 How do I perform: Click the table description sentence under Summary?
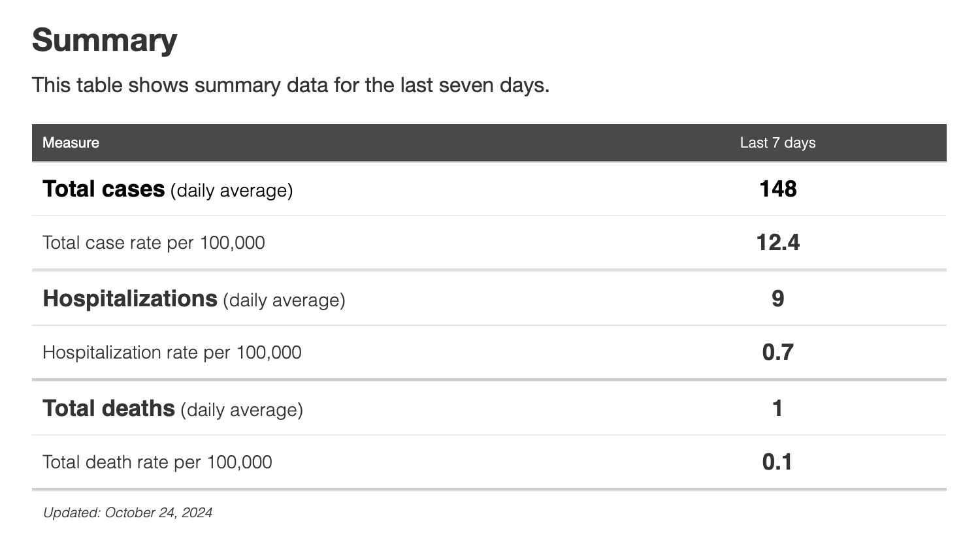[x=291, y=86]
